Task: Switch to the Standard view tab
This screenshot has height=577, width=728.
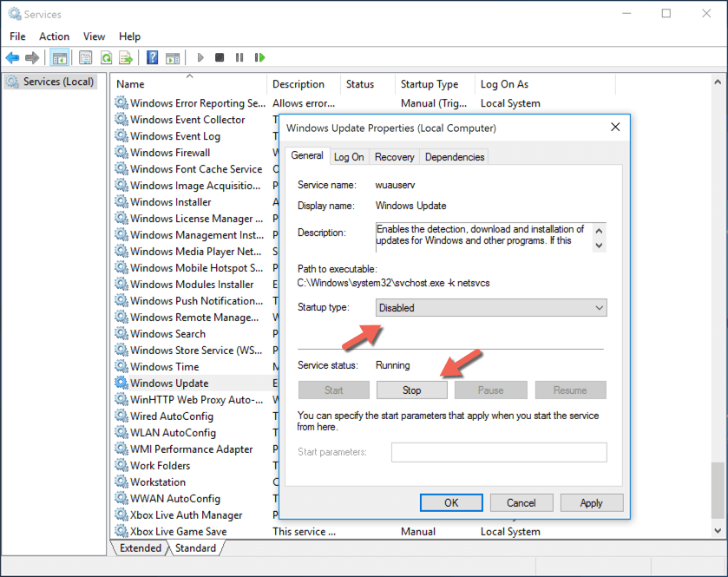Action: click(x=195, y=547)
